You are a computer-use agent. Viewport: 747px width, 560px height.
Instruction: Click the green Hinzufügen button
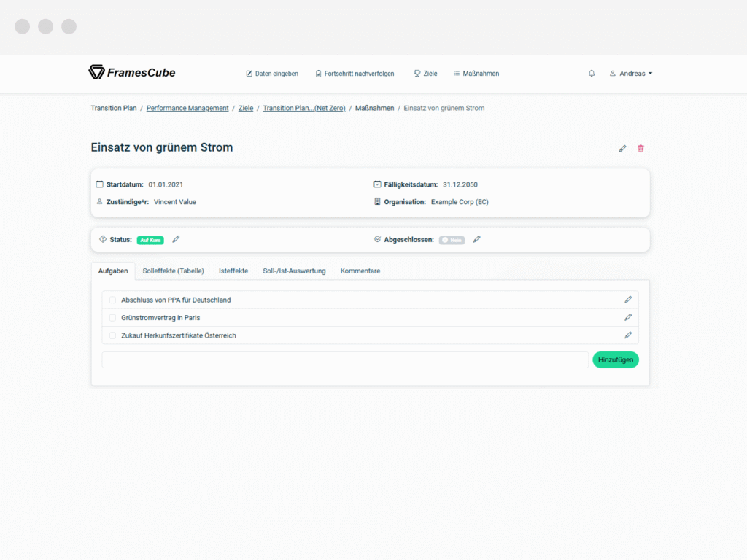pyautogui.click(x=616, y=359)
